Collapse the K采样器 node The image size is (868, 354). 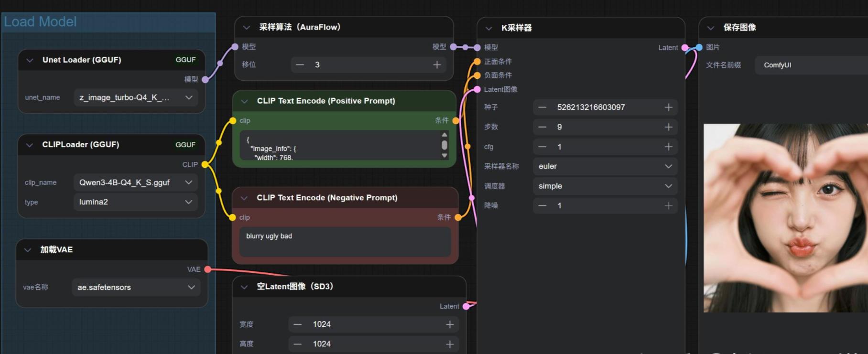pyautogui.click(x=488, y=28)
